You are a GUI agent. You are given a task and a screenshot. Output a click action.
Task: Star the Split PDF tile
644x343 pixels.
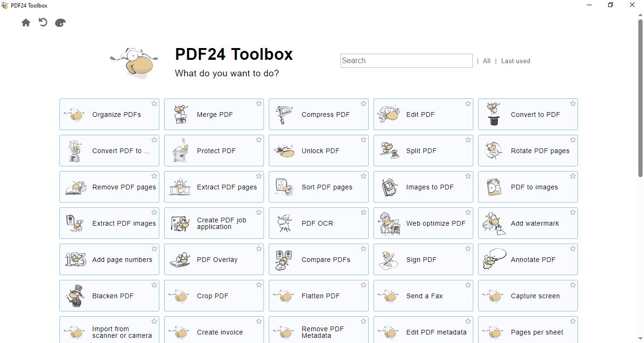pos(468,140)
